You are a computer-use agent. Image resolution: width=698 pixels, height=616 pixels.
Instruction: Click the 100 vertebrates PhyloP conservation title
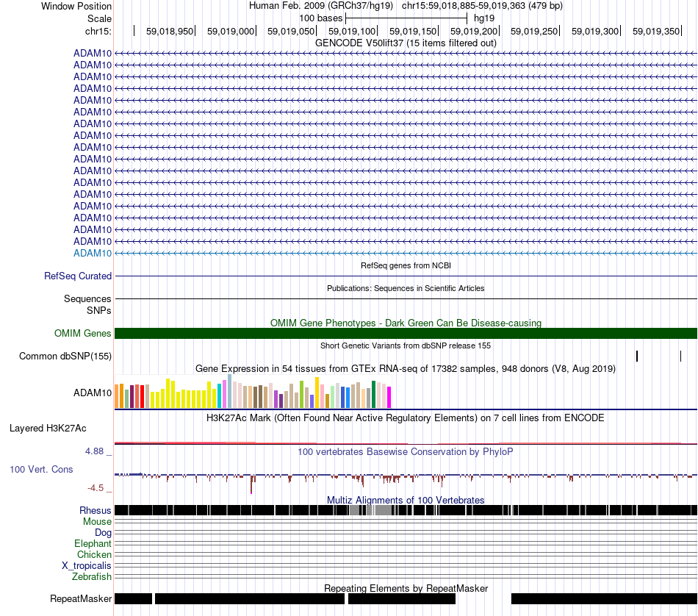[x=405, y=451]
